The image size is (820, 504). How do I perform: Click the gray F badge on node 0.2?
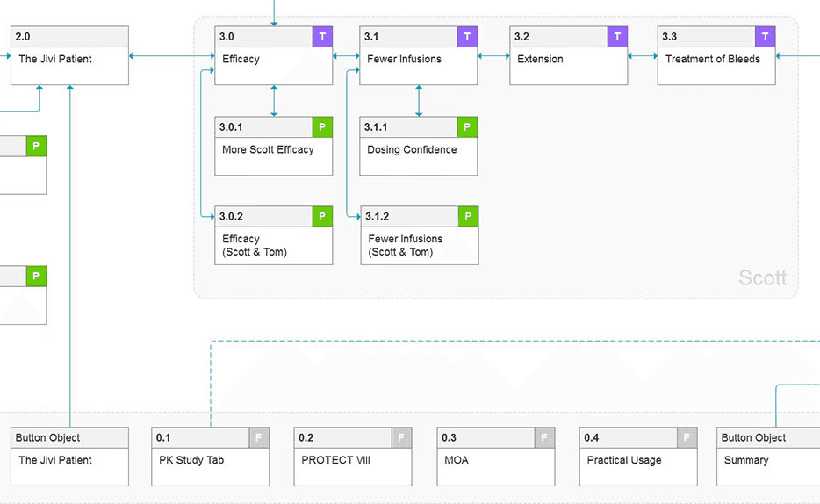401,437
